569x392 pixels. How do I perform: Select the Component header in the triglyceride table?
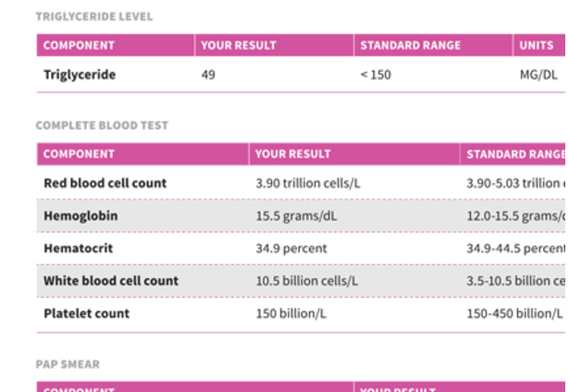(79, 45)
